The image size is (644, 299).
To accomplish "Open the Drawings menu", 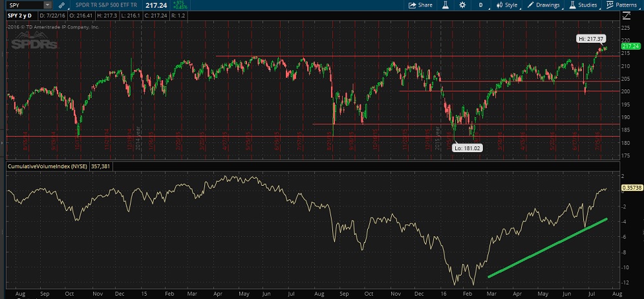I will point(548,5).
